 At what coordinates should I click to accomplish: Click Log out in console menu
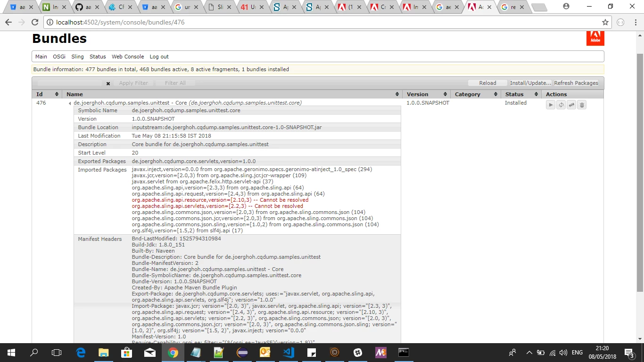coord(159,57)
